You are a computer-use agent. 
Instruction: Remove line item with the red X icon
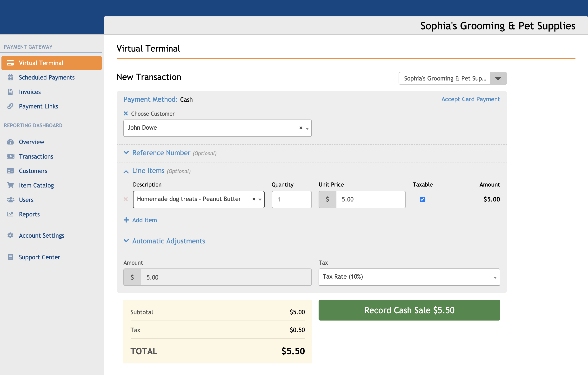coord(126,199)
